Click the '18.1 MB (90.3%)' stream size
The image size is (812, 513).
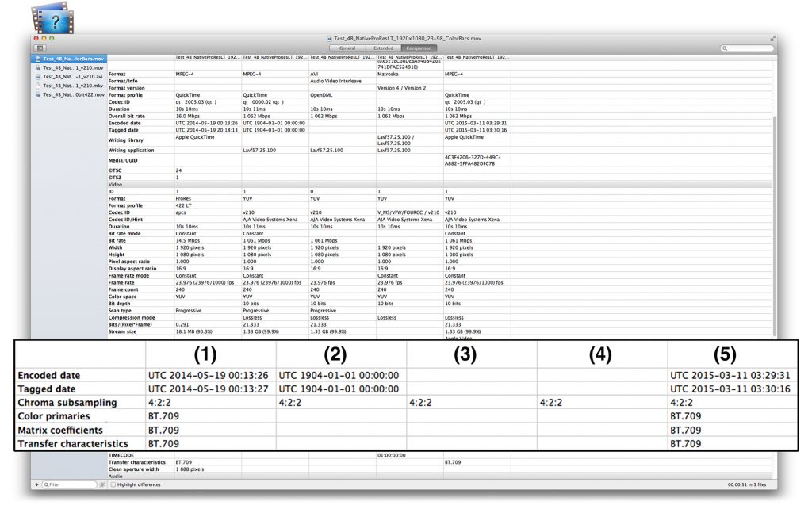click(193, 331)
